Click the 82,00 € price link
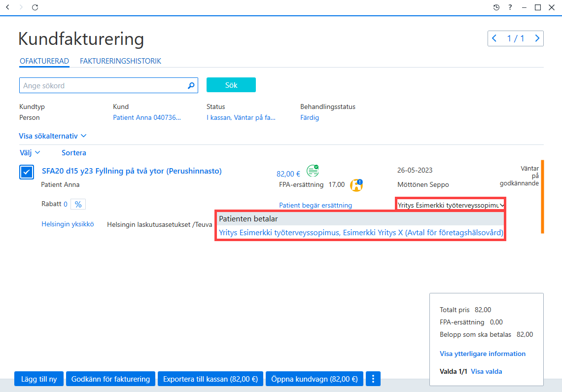The image size is (562, 392). coord(288,174)
